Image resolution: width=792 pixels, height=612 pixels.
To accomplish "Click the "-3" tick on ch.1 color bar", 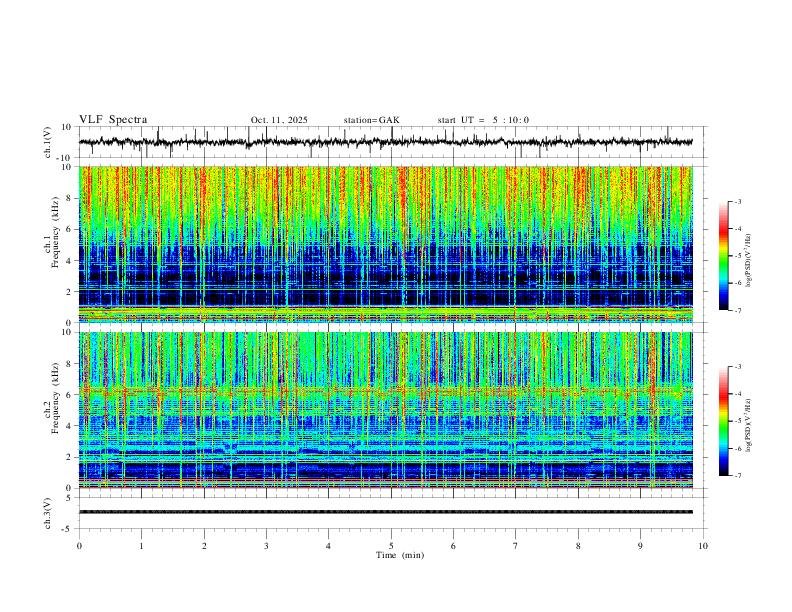I will pyautogui.click(x=738, y=202).
